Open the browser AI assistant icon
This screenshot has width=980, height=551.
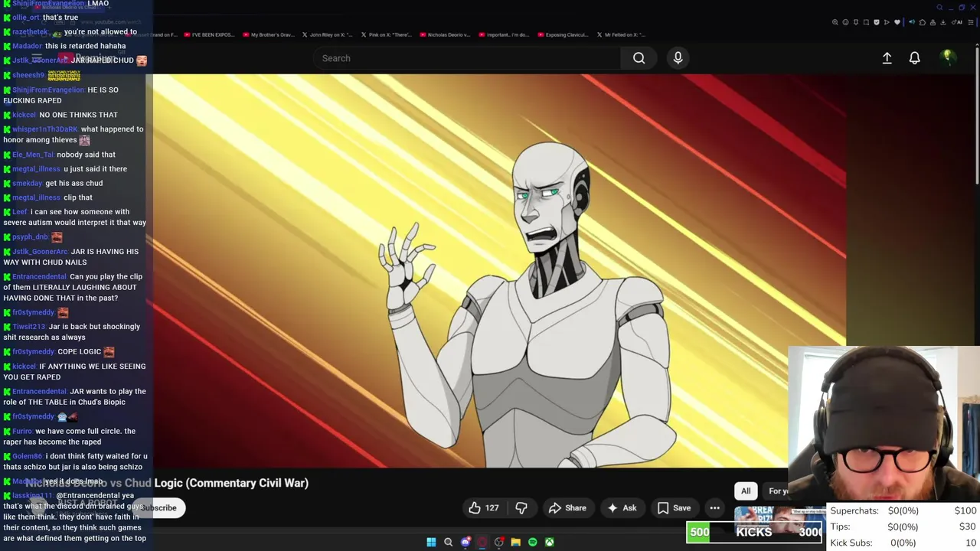(958, 22)
